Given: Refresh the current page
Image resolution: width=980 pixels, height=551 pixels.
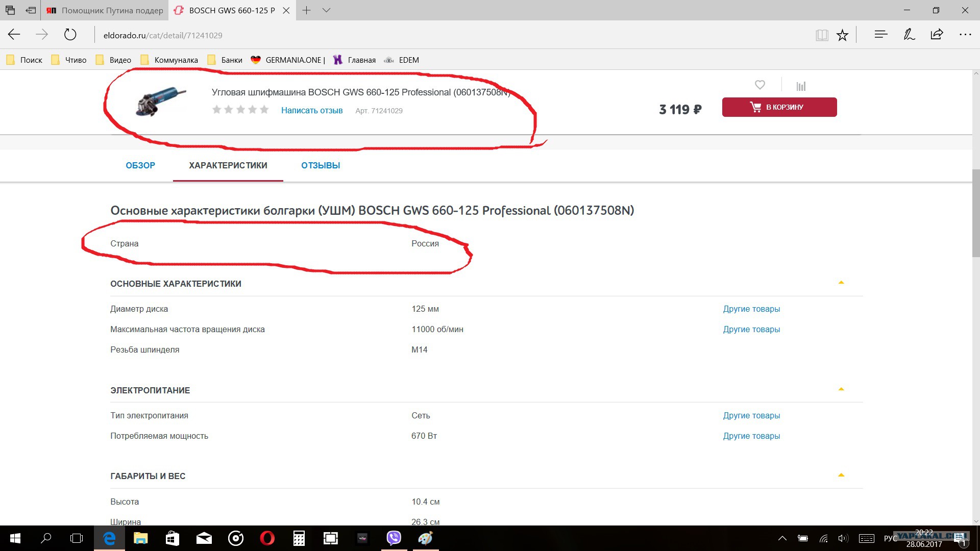Looking at the screenshot, I should click(70, 35).
